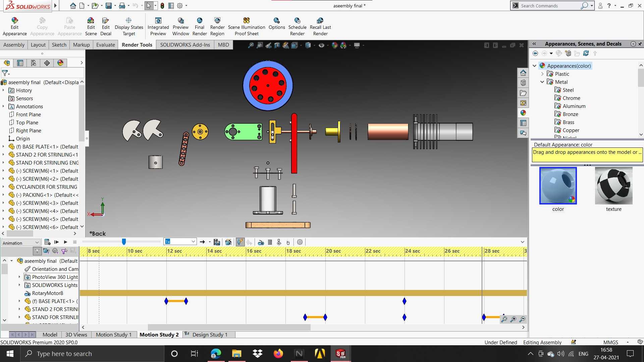Click the Home icon in title toolbar
Screen dimensions: 644x362
[73, 6]
